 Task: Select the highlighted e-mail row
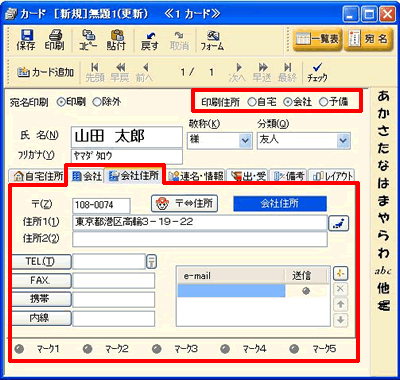pyautogui.click(x=231, y=291)
